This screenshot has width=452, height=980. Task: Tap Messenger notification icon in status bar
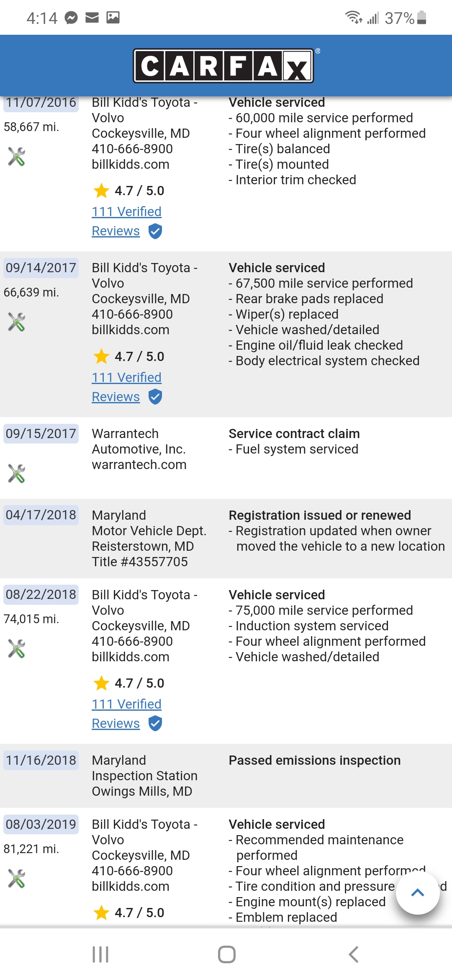coord(71,18)
